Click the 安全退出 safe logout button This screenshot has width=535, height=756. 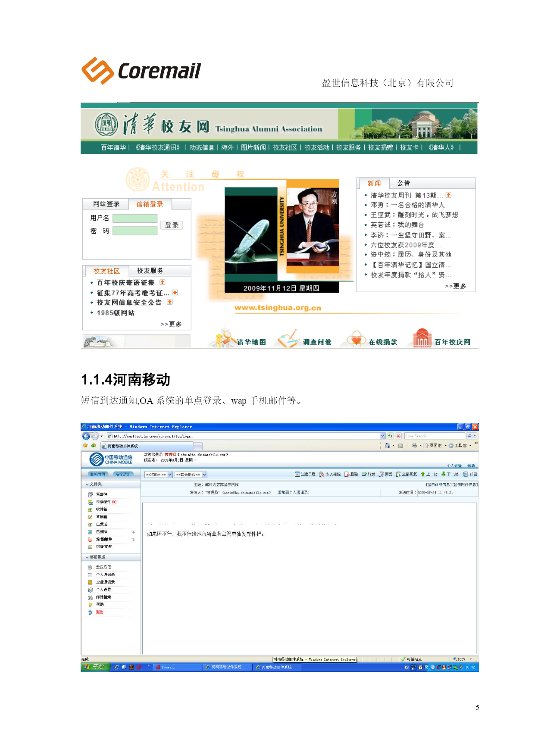[123, 475]
